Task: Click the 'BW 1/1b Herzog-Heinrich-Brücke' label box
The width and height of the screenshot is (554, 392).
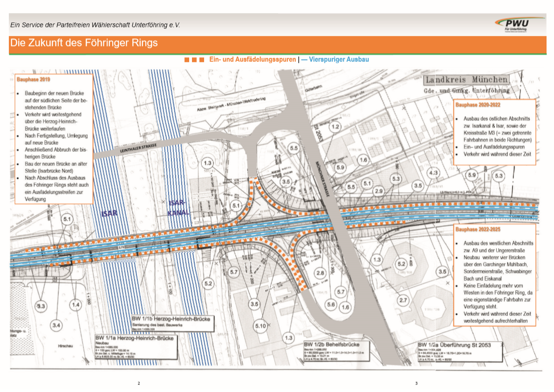Action: (x=172, y=322)
